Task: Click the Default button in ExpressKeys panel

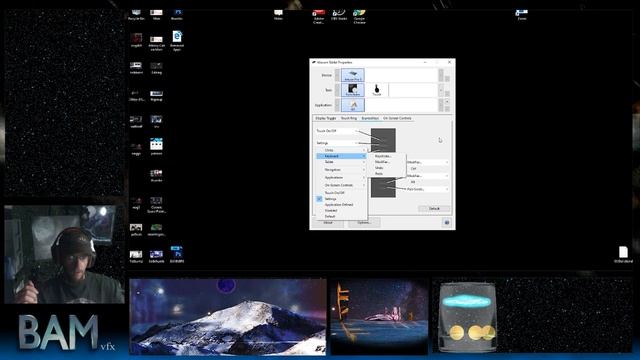Action: pos(434,209)
